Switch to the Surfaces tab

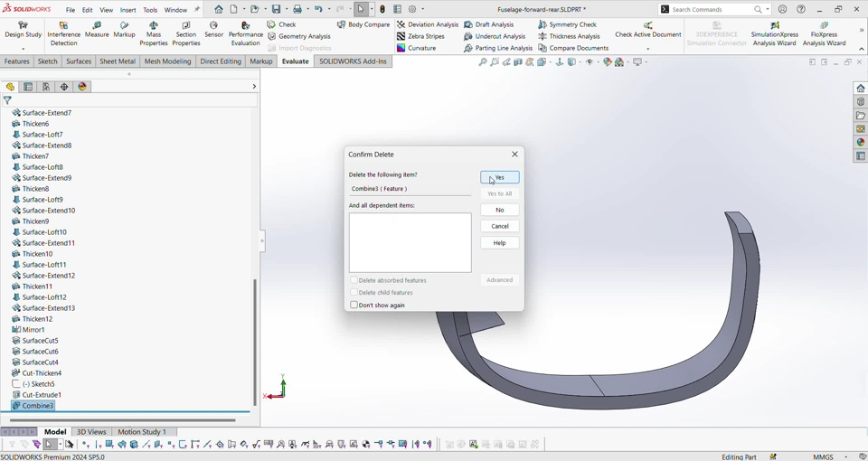79,61
